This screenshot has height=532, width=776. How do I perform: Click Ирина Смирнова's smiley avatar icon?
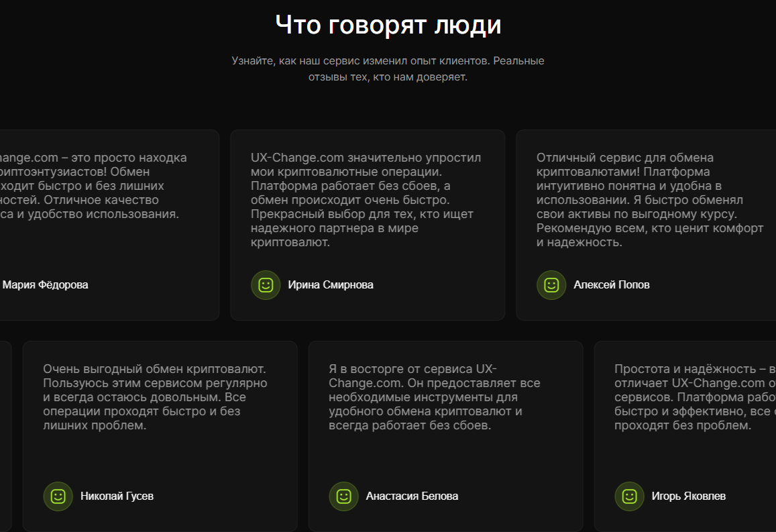point(266,285)
